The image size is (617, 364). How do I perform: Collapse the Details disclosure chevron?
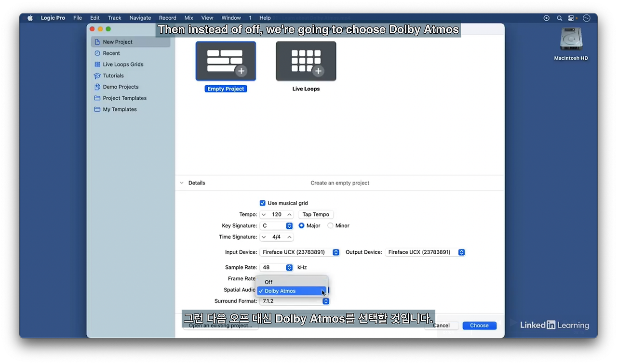coord(182,183)
